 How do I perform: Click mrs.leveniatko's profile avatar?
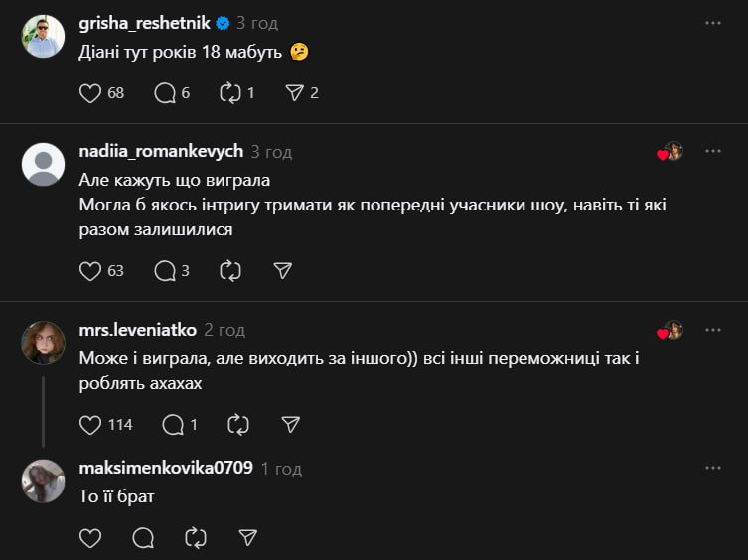click(x=43, y=343)
